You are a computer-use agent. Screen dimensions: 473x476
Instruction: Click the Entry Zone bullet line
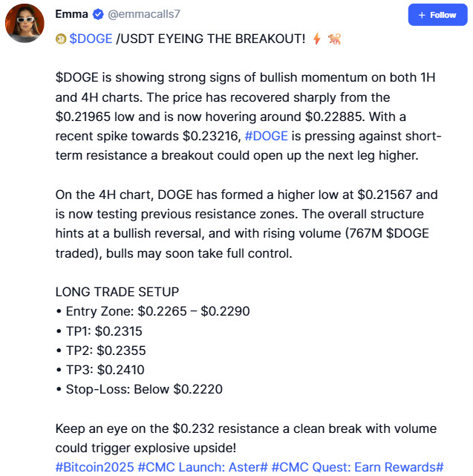click(153, 311)
